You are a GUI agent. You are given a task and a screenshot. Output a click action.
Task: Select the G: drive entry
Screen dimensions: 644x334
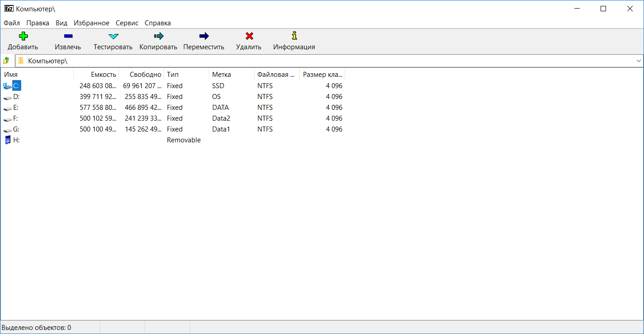click(x=16, y=129)
